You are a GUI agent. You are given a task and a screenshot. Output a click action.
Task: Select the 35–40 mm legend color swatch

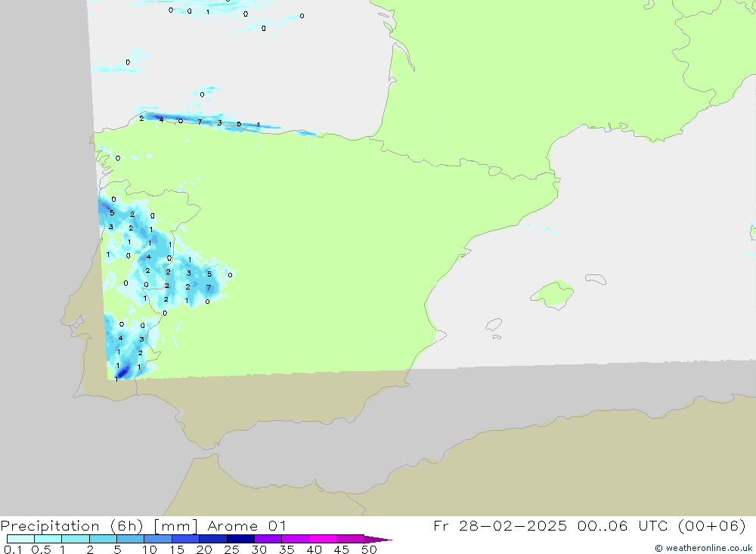(x=296, y=539)
